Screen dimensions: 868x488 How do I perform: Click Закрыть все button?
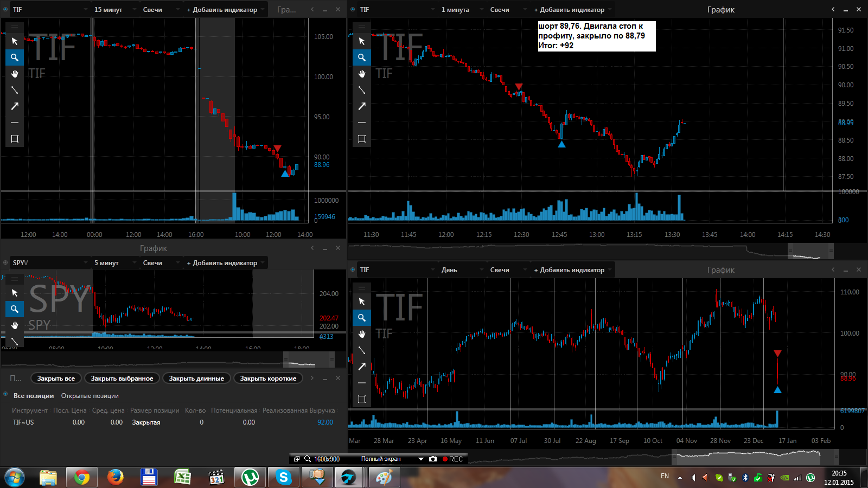click(56, 378)
